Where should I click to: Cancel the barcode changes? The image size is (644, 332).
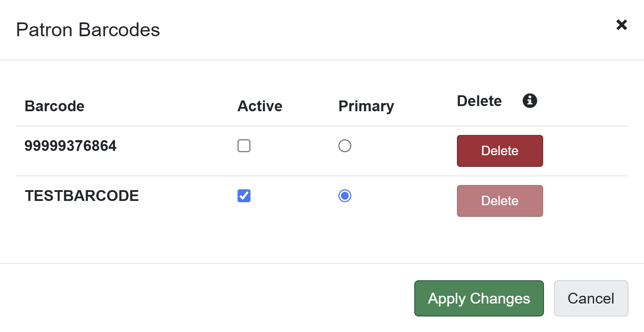point(591,298)
